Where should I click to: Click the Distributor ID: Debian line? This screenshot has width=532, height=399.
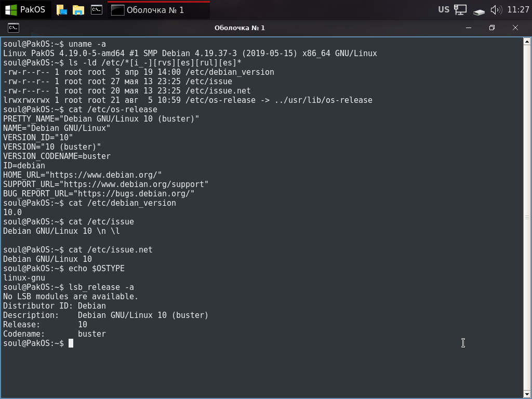click(x=54, y=305)
